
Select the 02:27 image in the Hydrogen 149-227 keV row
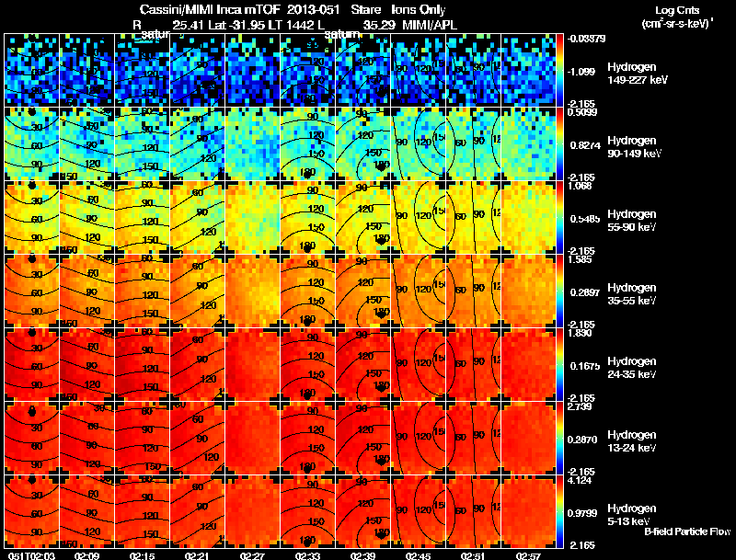[x=252, y=71]
